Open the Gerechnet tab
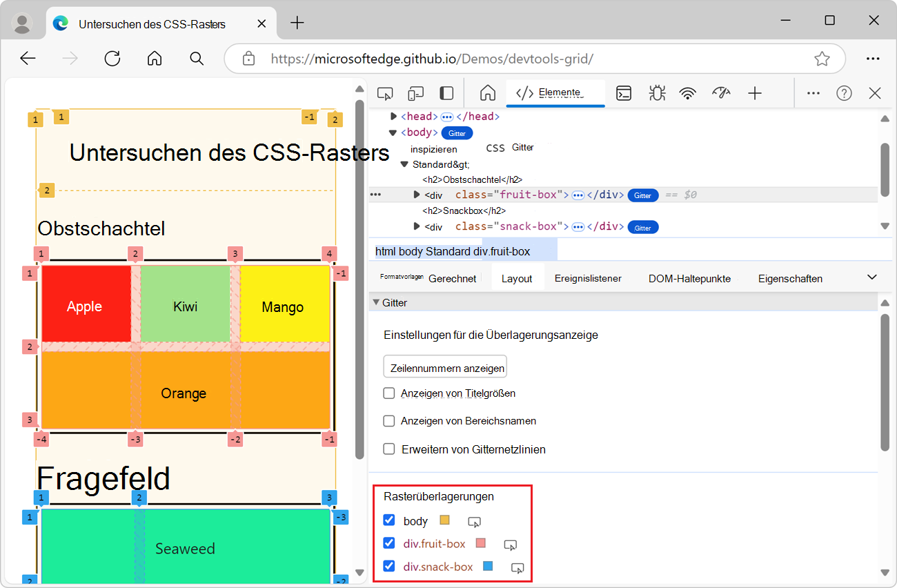Image resolution: width=897 pixels, height=588 pixels. pos(453,279)
